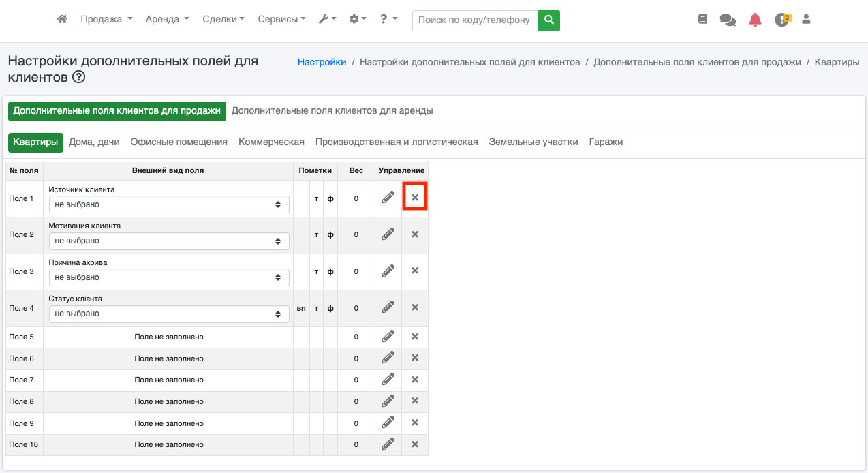Click the green search magnifier button
Image resolution: width=868 pixels, height=473 pixels.
coord(548,20)
